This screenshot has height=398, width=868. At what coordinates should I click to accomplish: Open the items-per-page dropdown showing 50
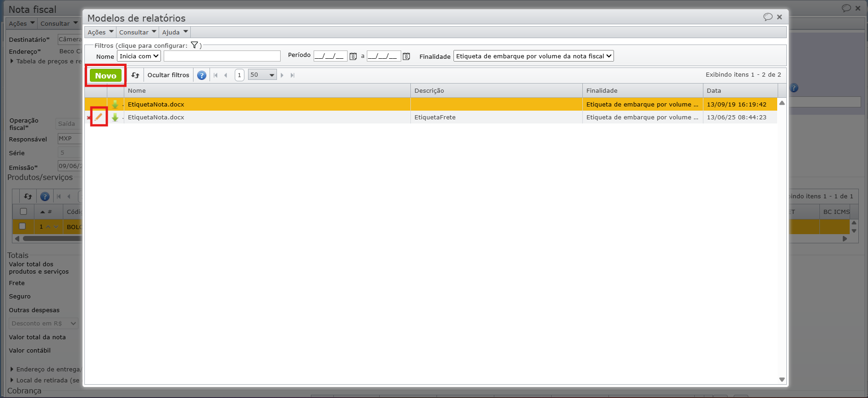262,75
